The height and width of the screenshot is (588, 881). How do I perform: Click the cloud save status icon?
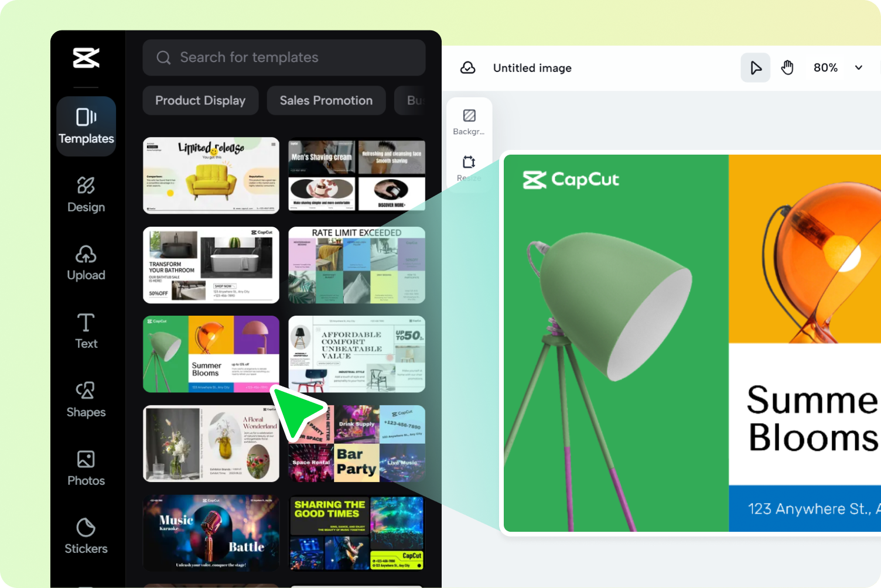coord(468,68)
